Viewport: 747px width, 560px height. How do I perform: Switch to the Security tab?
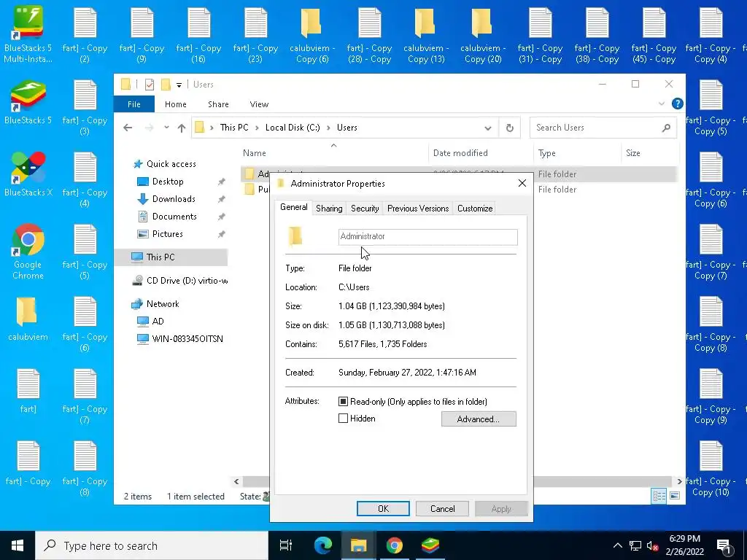coord(365,208)
